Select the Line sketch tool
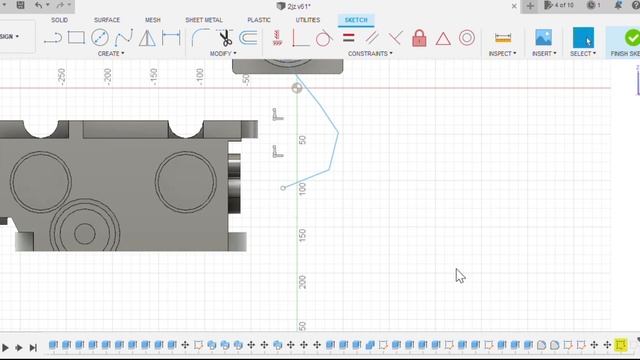 click(53, 38)
